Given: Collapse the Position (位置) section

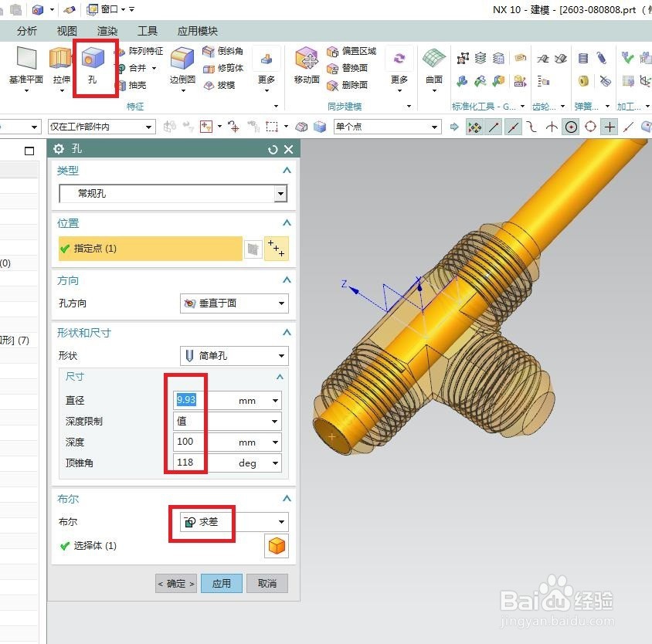Looking at the screenshot, I should click(287, 223).
